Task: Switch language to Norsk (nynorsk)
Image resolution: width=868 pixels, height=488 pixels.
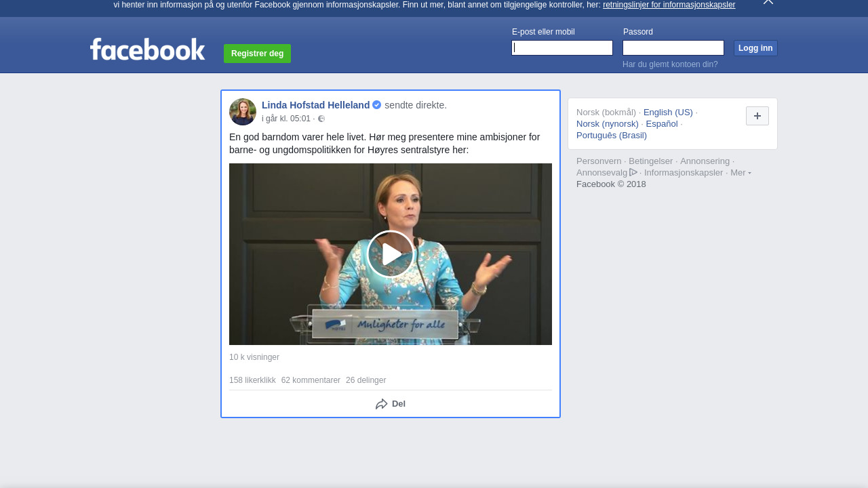Action: 608,124
